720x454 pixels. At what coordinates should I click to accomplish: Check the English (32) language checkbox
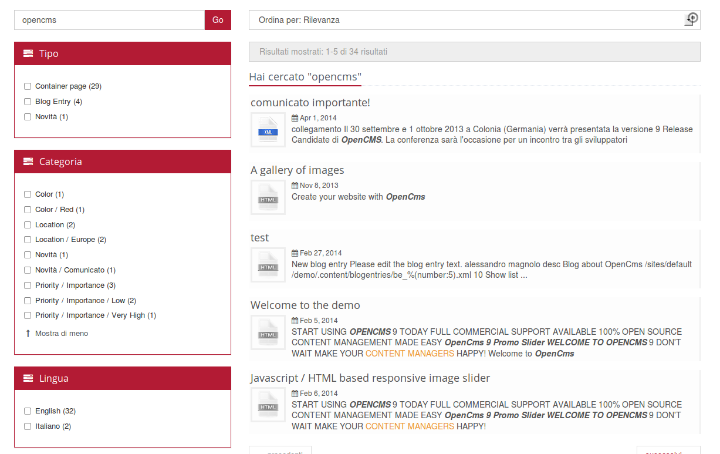pos(28,411)
